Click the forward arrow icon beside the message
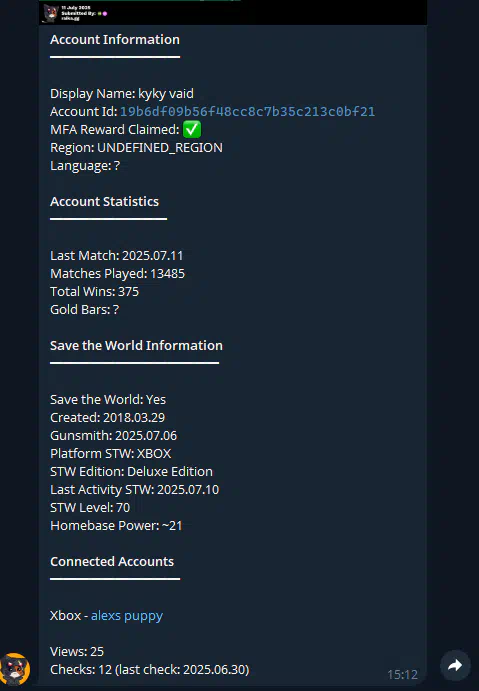Screen dimensions: 479x691 coord(455,665)
